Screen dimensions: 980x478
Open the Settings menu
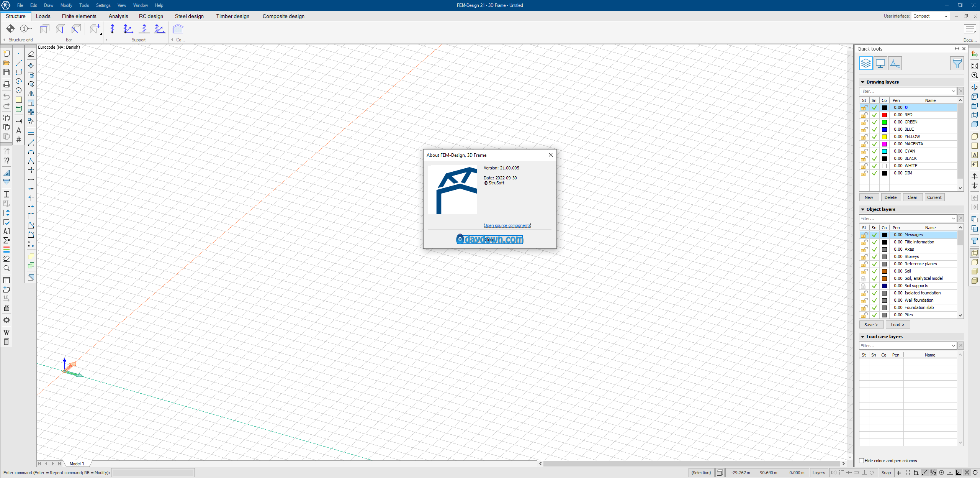103,5
